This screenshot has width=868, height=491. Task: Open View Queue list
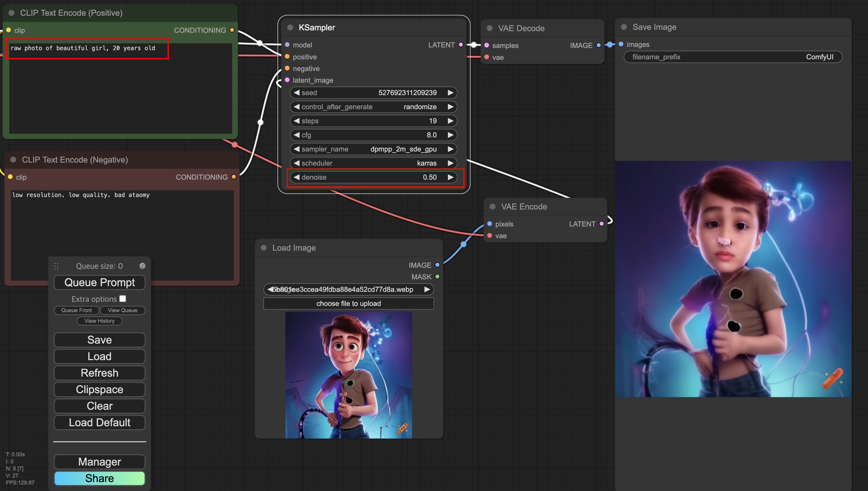(x=122, y=310)
